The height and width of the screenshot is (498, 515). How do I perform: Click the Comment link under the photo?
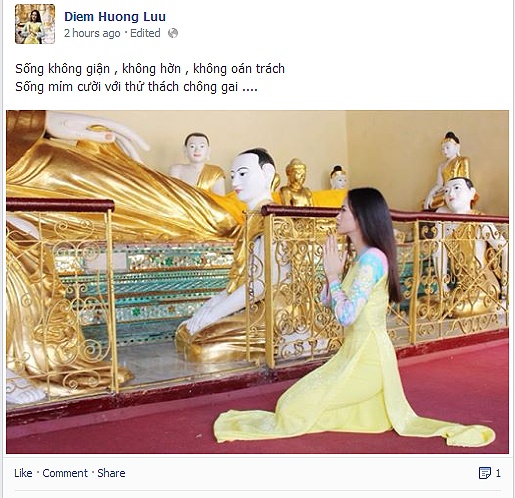65,473
